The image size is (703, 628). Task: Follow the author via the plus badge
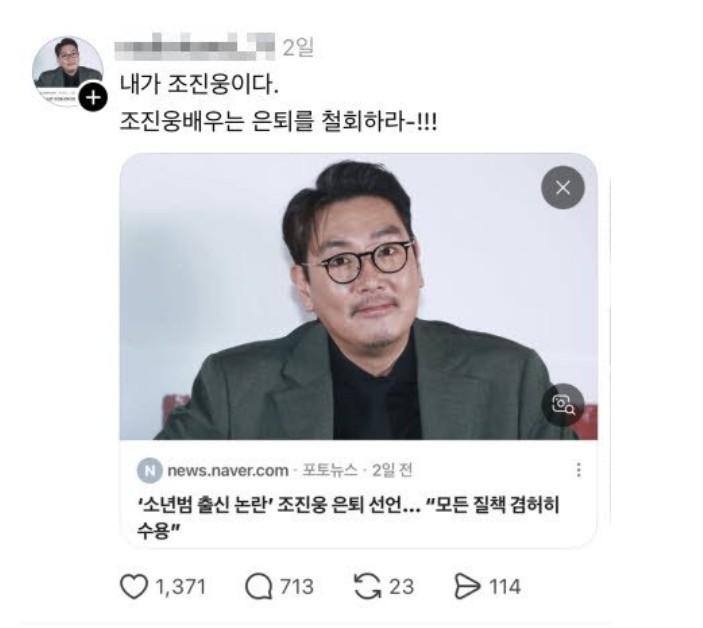tap(93, 97)
